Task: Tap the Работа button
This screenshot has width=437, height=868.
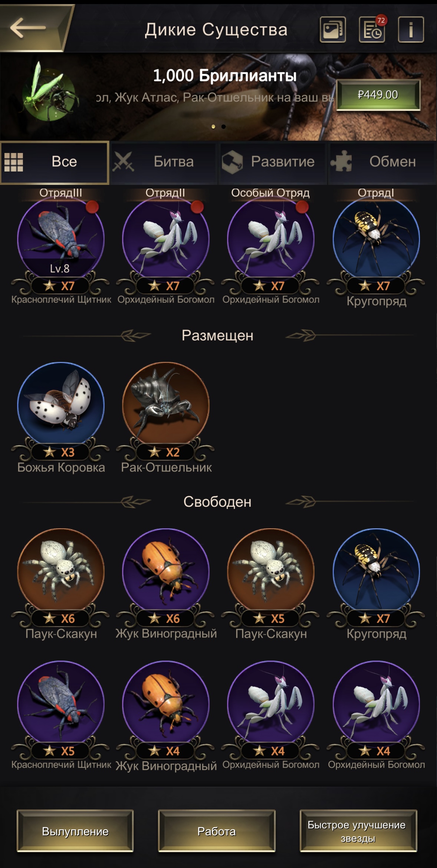Action: point(217,831)
